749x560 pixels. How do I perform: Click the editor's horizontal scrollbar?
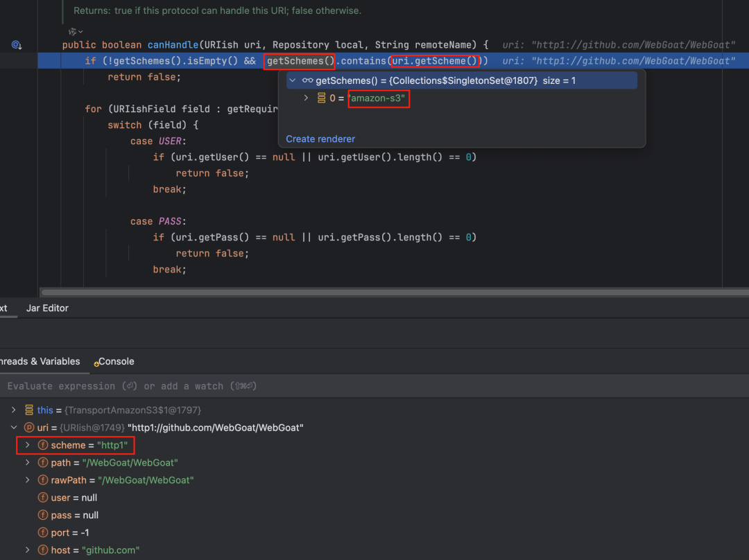395,292
